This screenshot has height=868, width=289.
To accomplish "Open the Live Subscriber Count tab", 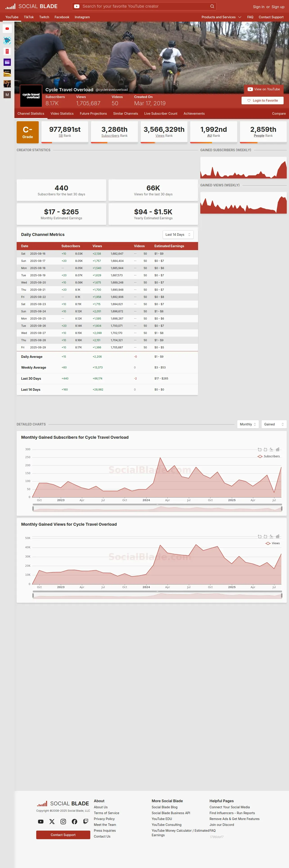I will click(x=161, y=114).
